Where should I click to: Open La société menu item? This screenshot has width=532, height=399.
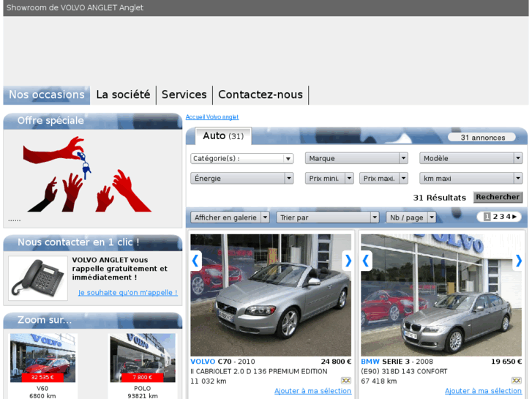tap(123, 94)
